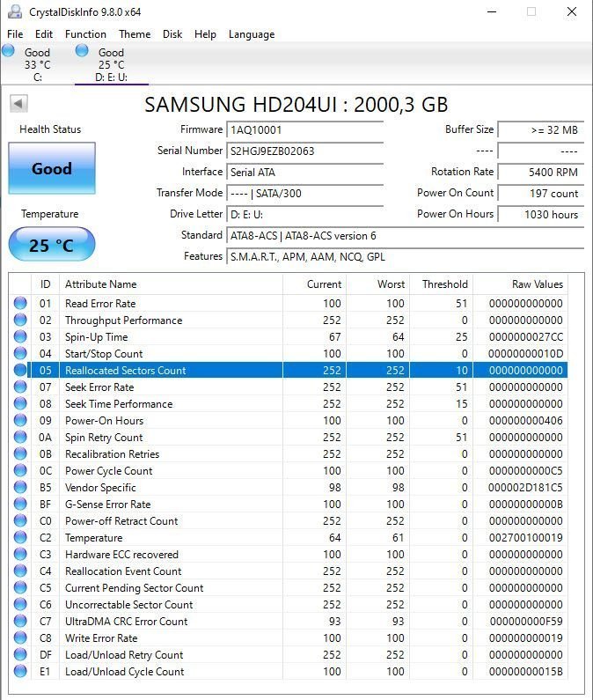Viewport: 593px width, 700px height.
Task: Click the Buffer Size value field
Action: [x=541, y=130]
